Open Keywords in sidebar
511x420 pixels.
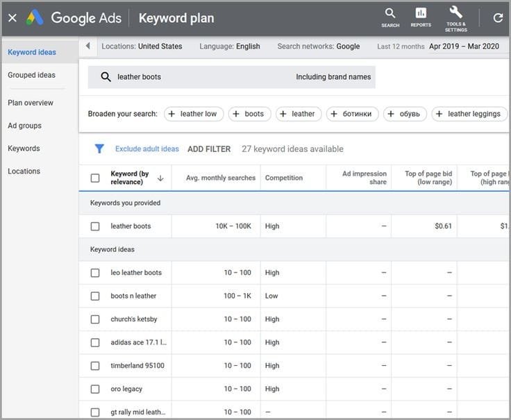click(x=24, y=149)
